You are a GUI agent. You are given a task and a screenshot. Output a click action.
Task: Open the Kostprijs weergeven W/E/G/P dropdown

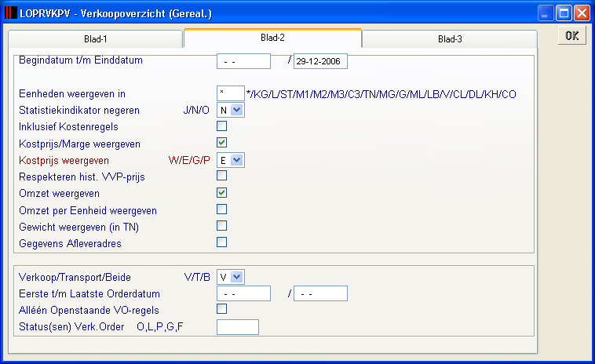coord(230,160)
